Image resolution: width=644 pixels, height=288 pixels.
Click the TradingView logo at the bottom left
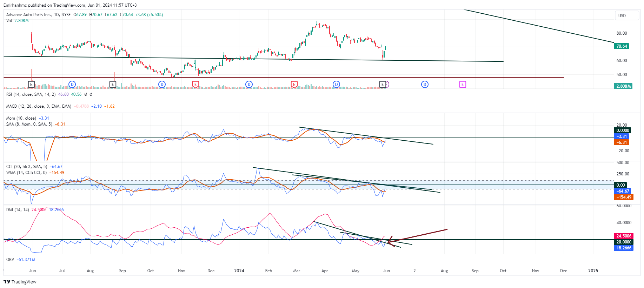tap(20, 282)
